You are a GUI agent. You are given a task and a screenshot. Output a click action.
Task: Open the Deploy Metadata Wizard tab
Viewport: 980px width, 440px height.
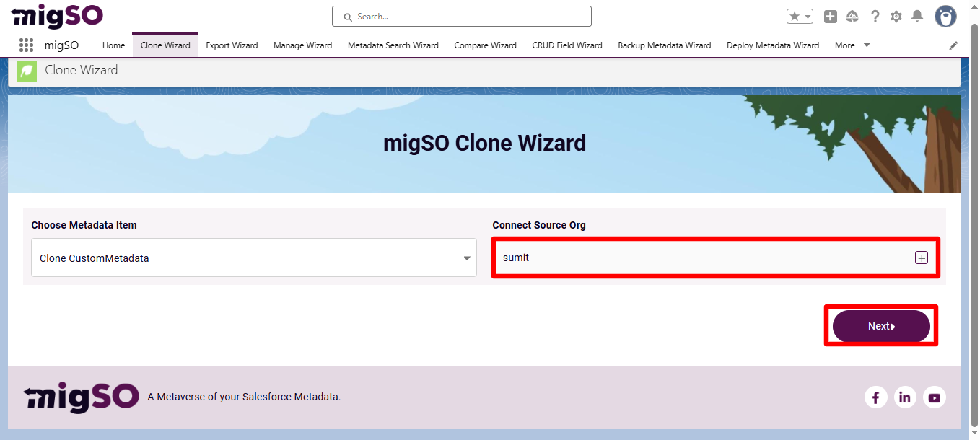click(772, 45)
